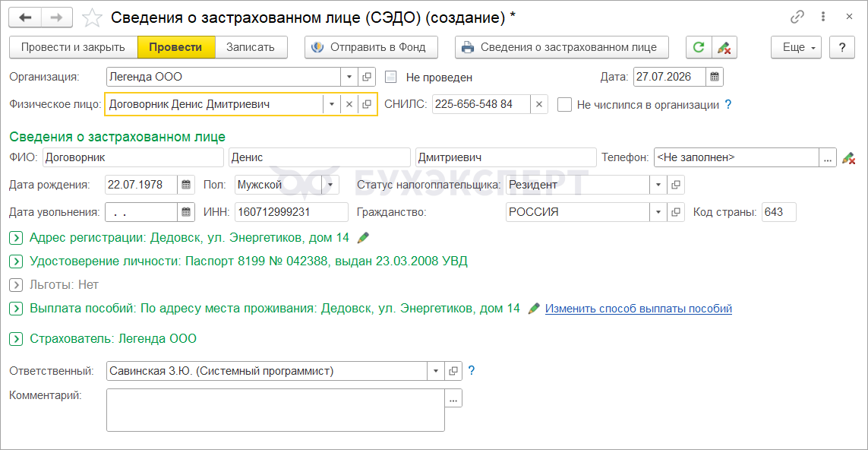Add form to favorites with star icon
The width and height of the screenshot is (868, 450).
click(92, 17)
